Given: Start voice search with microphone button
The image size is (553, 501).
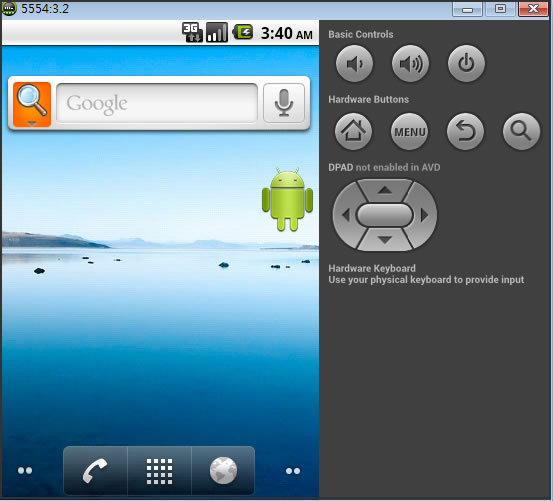Looking at the screenshot, I should 284,103.
